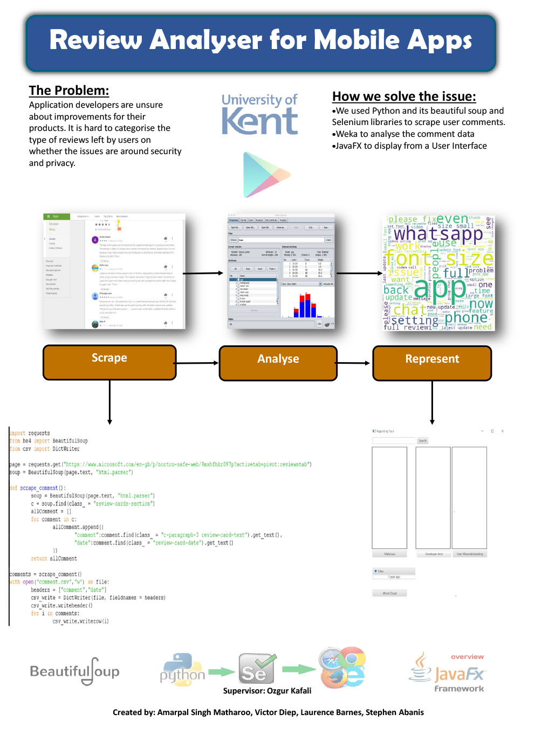Viewport: 535px width, 756px height.
Task: Tick the tumor-size attribute checkbox in Weka
Action: click(x=237, y=286)
